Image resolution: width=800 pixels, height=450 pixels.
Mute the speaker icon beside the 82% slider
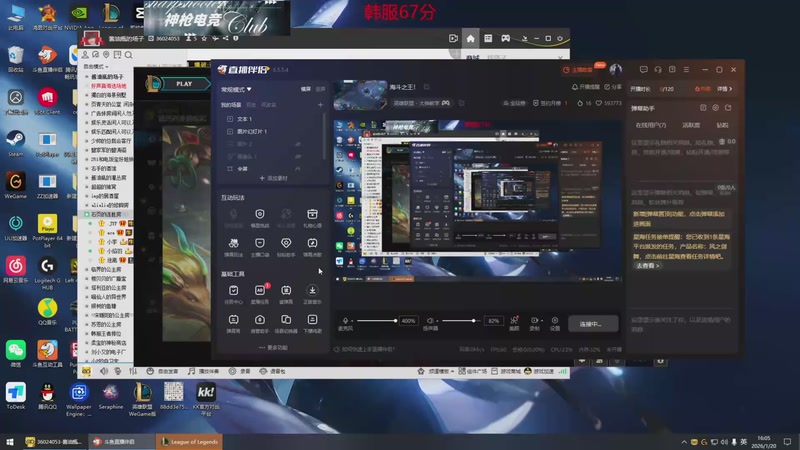pos(430,320)
